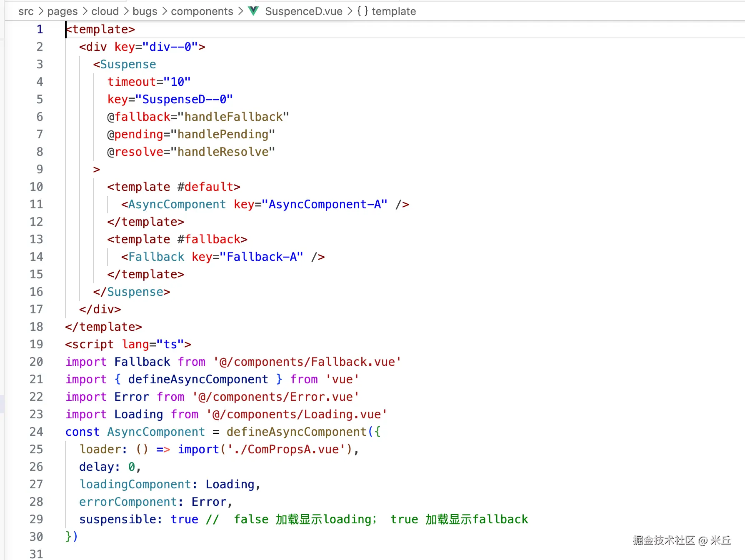Viewport: 745px width, 560px height.
Task: Click import path '@/components/Error.vue'
Action: 275,397
